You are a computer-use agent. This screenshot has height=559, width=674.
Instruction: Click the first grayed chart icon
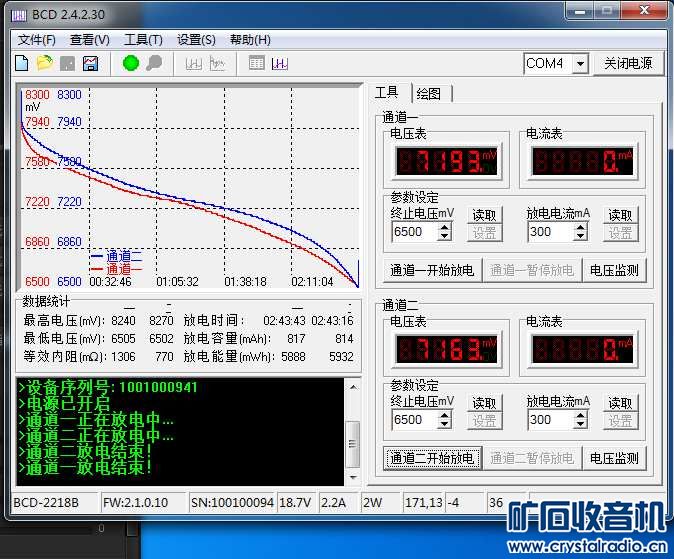(x=193, y=64)
